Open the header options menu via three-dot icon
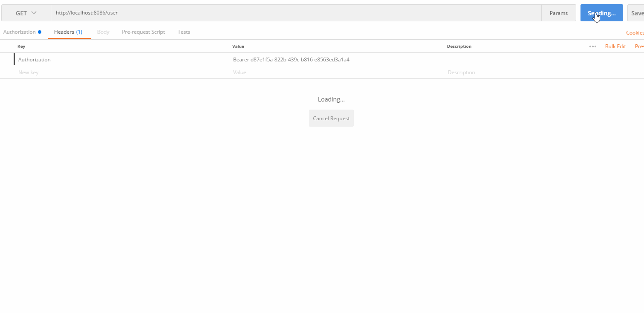 point(592,46)
